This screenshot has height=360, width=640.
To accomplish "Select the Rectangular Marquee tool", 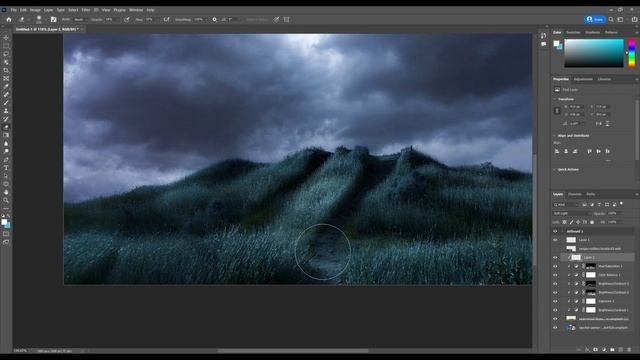I will tap(6, 46).
